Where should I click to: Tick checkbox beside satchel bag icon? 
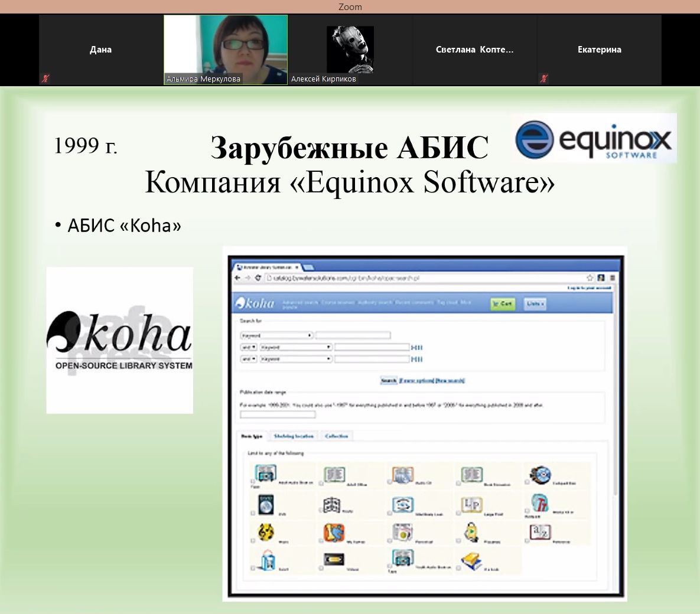click(x=253, y=569)
